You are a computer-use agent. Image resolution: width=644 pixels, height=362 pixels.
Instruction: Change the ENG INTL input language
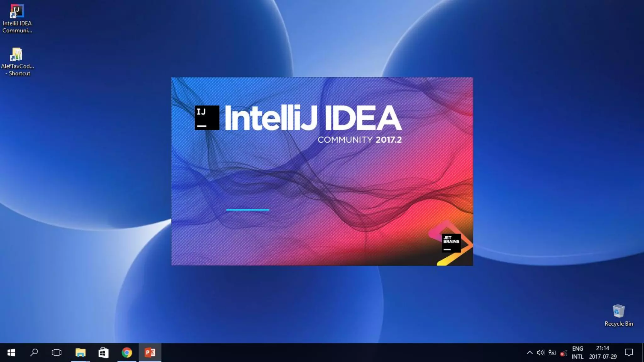click(x=578, y=353)
